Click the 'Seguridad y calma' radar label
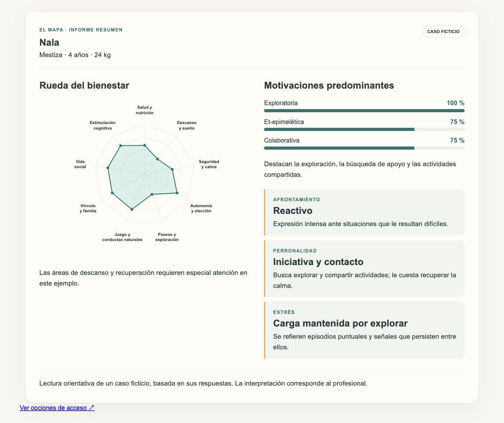Viewport: 504px width, 423px height. pyautogui.click(x=209, y=164)
